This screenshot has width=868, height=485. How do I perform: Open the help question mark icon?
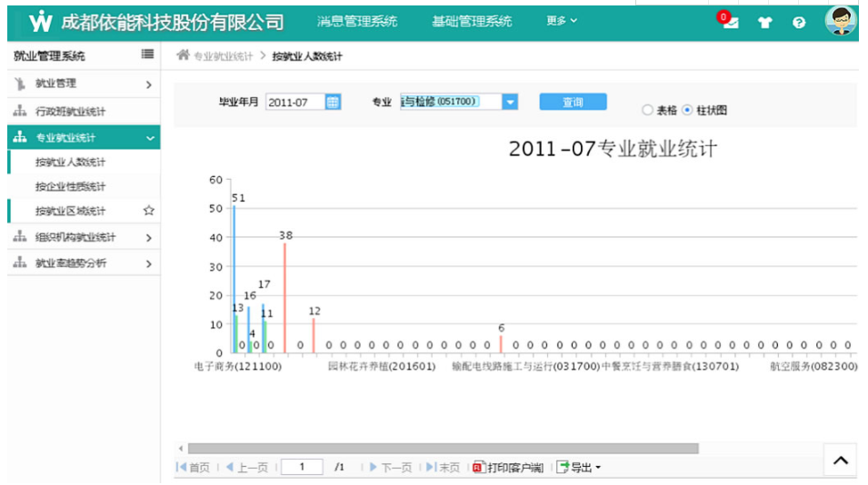798,22
